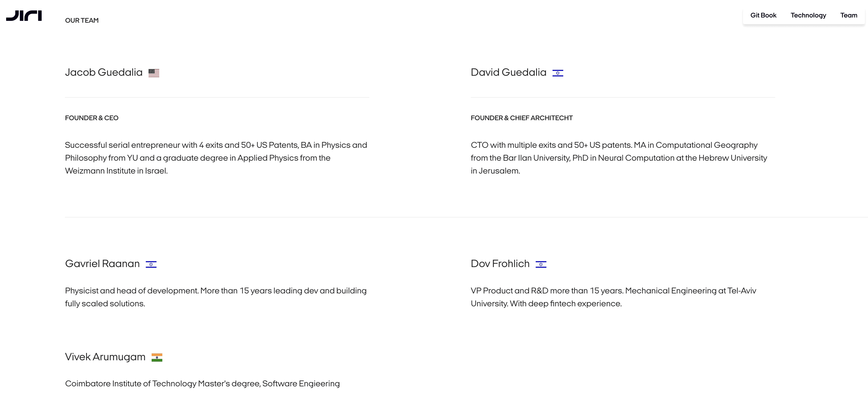The height and width of the screenshot is (398, 868).
Task: Click the India flag beside Vivek Arumugam
Action: pyautogui.click(x=157, y=357)
